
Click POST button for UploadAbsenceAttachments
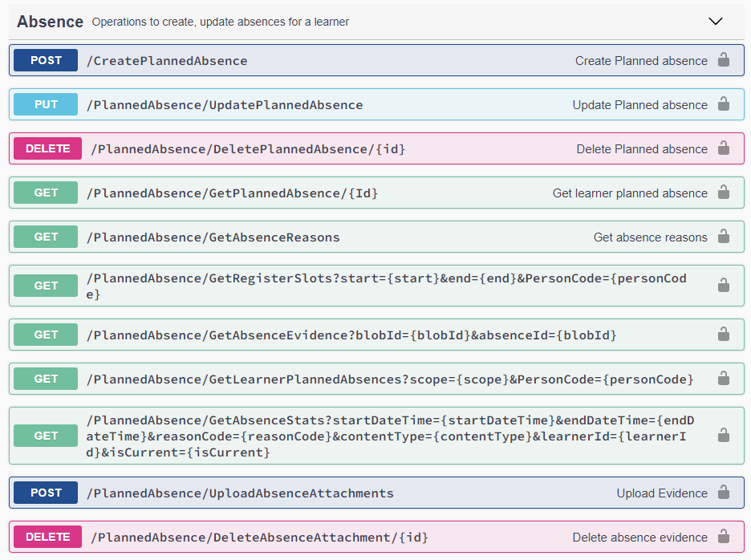(x=46, y=493)
